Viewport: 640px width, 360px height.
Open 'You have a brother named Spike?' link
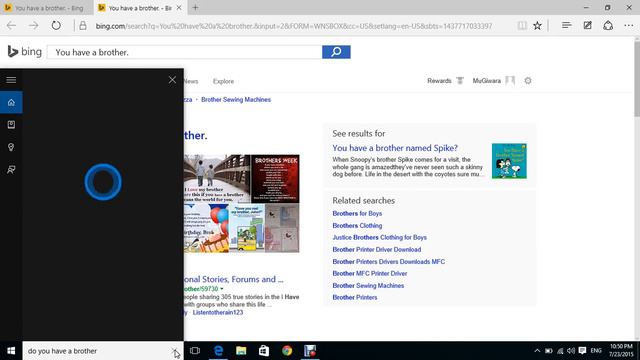point(395,148)
